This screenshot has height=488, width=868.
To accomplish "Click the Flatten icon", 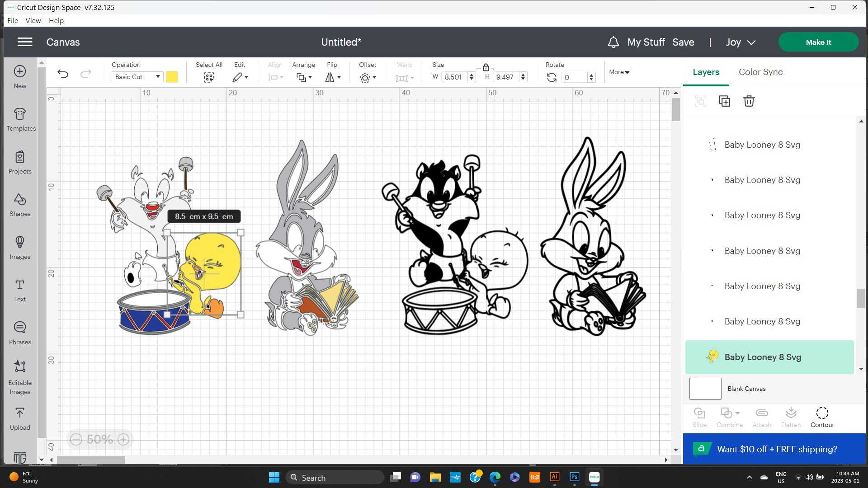I will (x=791, y=416).
